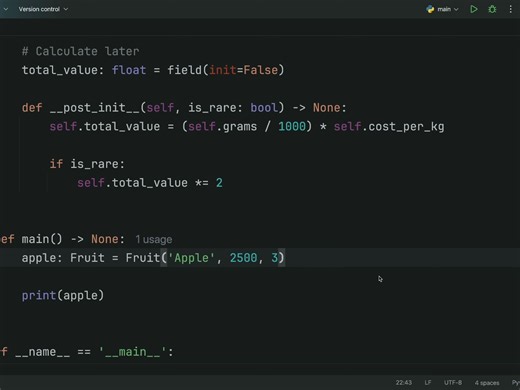Click the field(init=False) call
Viewport: 520px width, 390px height.
coord(226,70)
